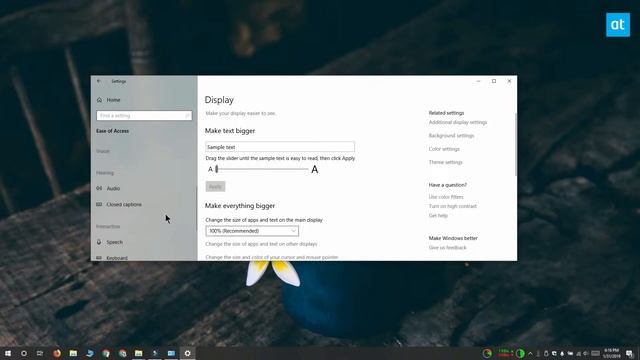Open Background settings link
This screenshot has width=640, height=360.
click(x=451, y=136)
